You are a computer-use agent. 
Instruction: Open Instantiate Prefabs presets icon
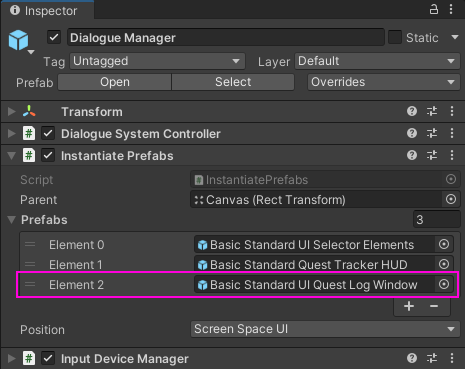tap(432, 155)
